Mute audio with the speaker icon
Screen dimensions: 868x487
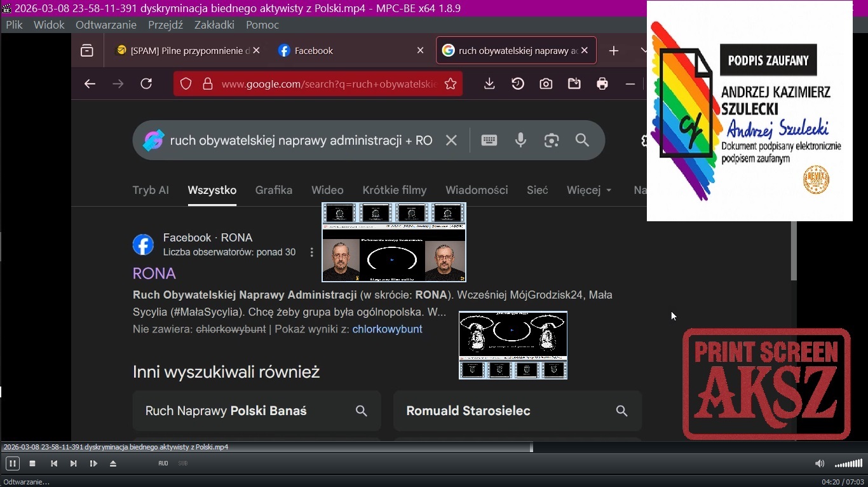pyautogui.click(x=820, y=463)
